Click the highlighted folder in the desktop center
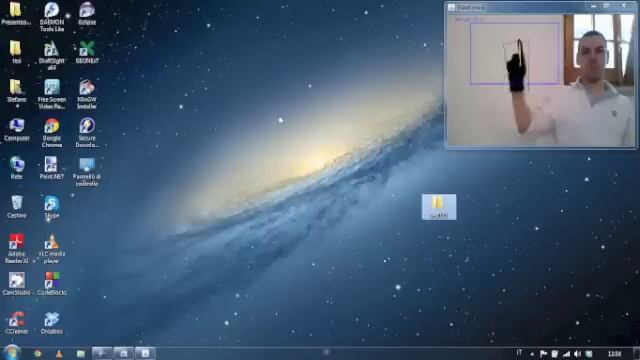 point(439,207)
